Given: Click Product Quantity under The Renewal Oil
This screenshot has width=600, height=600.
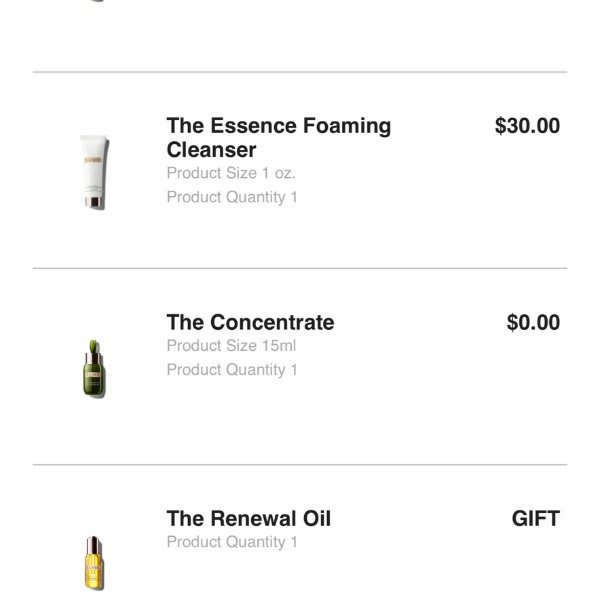Looking at the screenshot, I should [x=232, y=542].
